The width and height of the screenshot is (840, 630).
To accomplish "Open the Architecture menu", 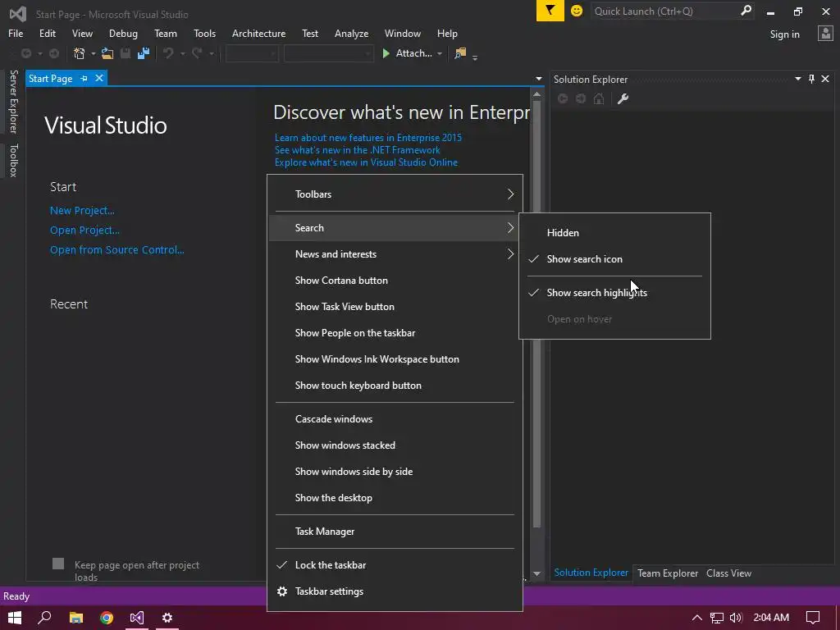I will coord(258,34).
